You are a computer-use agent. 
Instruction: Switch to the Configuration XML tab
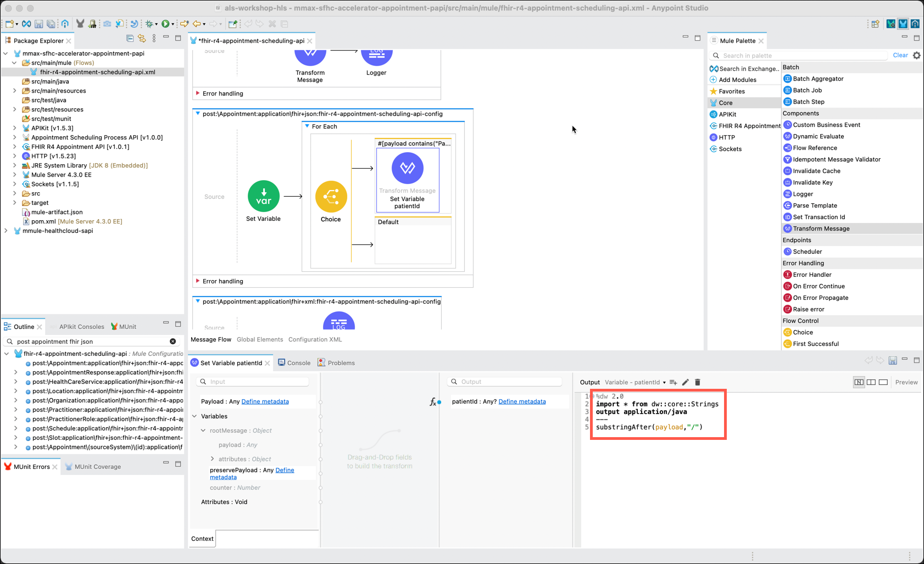315,339
